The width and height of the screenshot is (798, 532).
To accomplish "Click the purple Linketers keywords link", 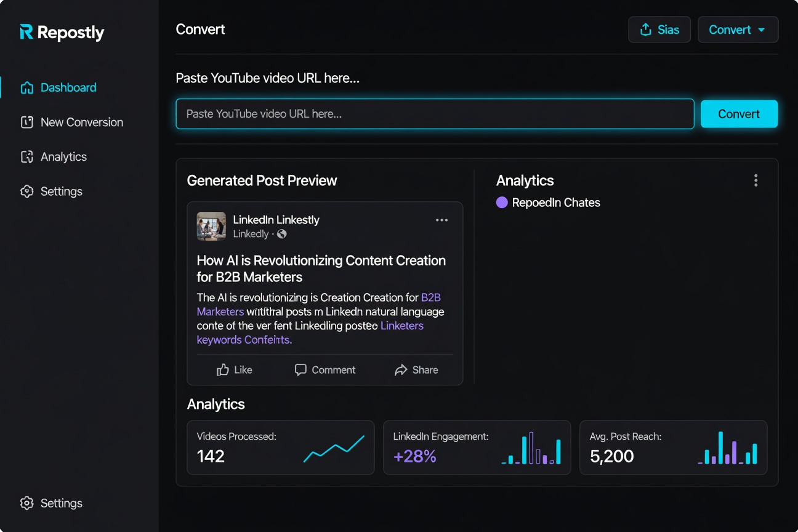I will 310,332.
